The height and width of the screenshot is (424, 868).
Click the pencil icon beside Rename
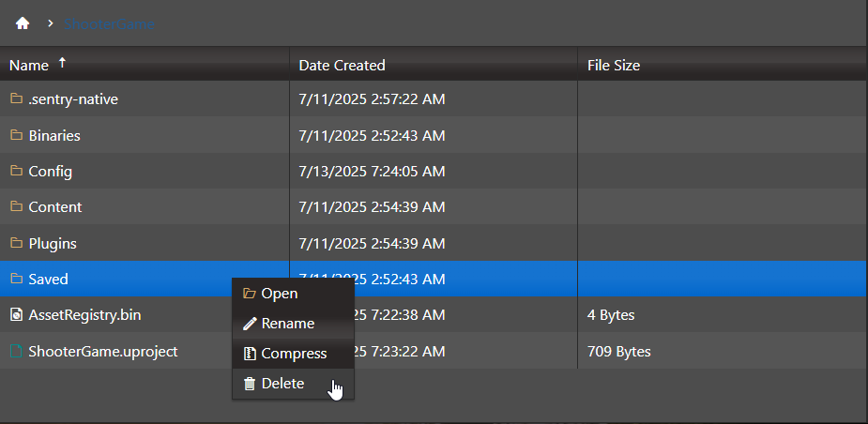[x=250, y=324]
